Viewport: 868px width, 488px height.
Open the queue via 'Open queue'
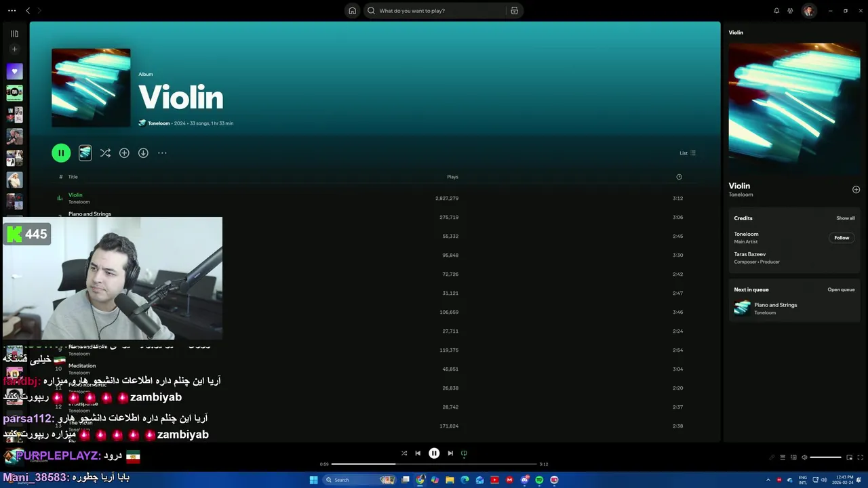[x=841, y=290]
